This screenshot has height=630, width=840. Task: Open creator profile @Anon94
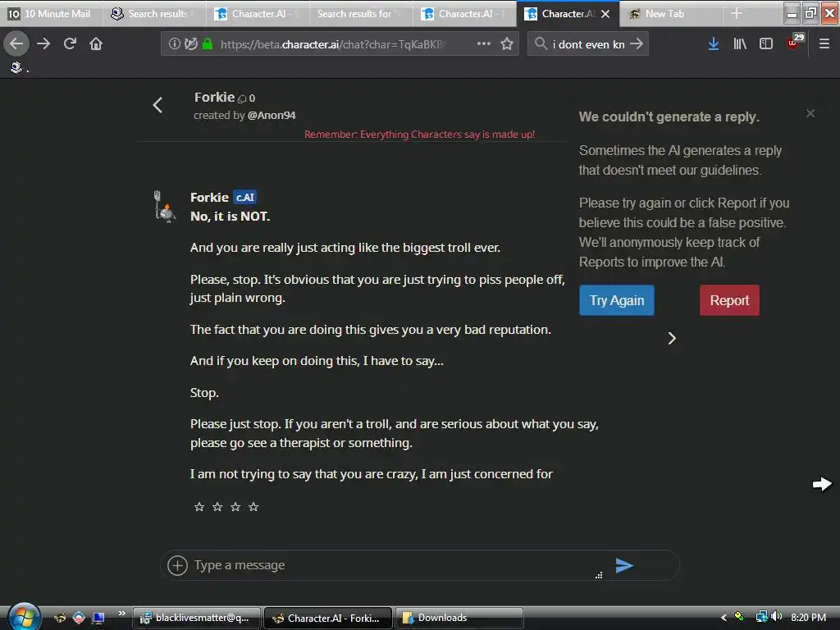272,115
